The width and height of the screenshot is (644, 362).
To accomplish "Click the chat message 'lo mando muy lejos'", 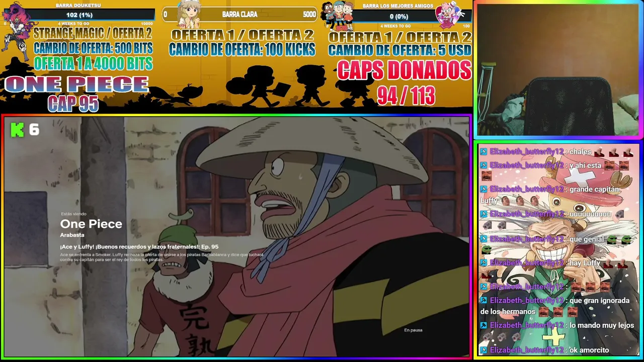I will [602, 325].
